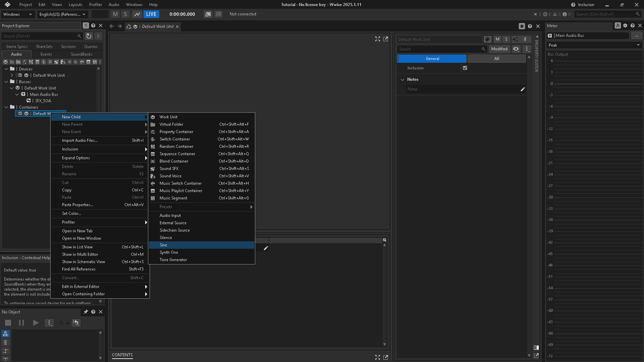Toggle the Mute M button in toolbar
The image size is (644, 362).
click(x=115, y=14)
